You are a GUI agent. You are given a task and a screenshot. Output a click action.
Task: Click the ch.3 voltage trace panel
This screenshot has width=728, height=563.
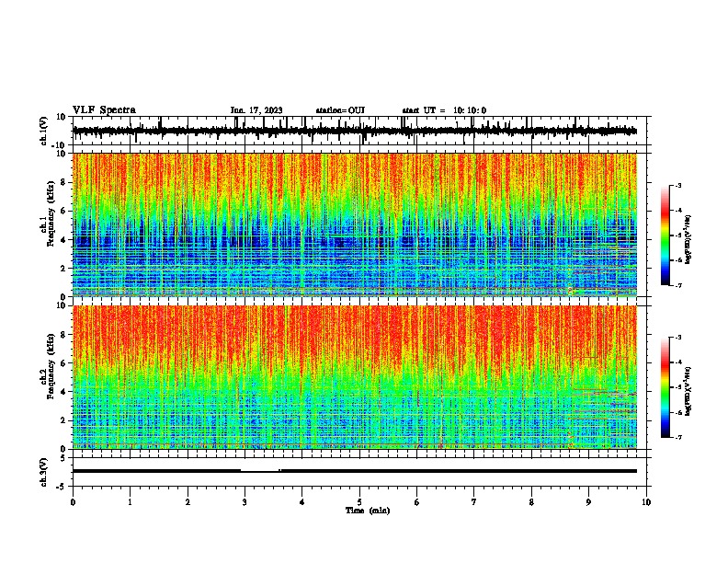[359, 472]
